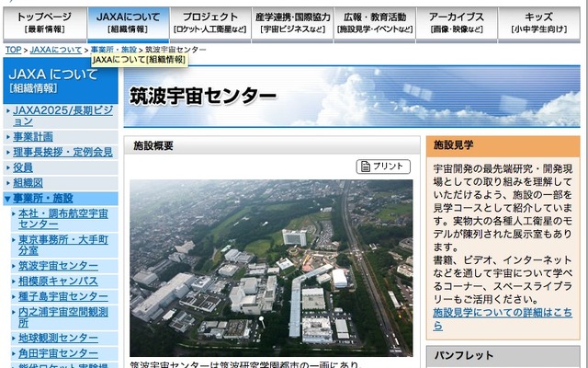Viewport: 588px width, 368px height.
Task: Click arrow bullet beside 相模原キャンパス
Action: (14, 282)
